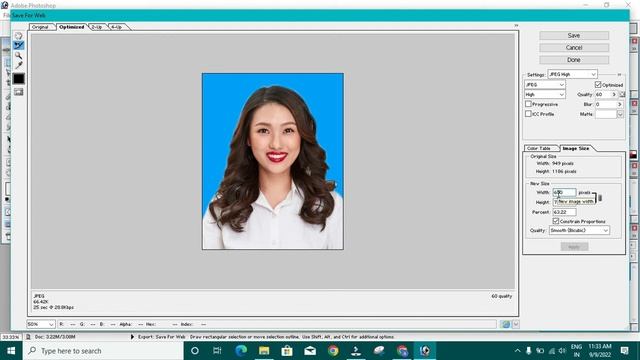Viewport: 640px width, 360px height.
Task: Click the Matte color swatch
Action: click(605, 114)
